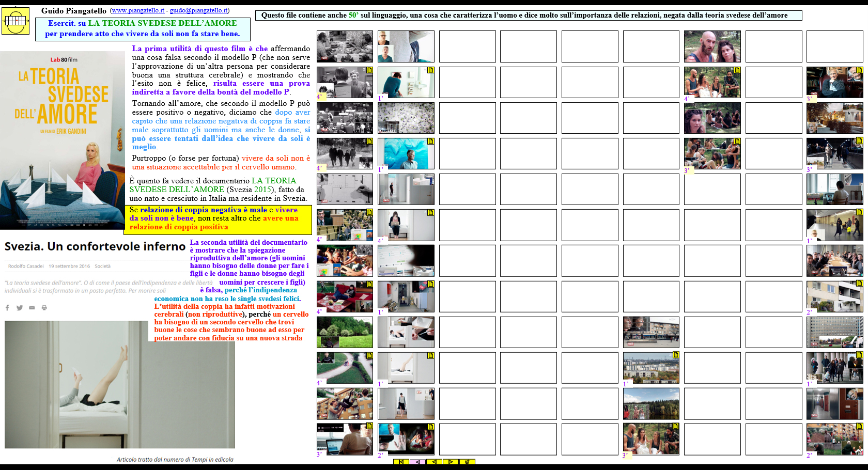The image size is (868, 470).
Task: Click the Svezia. Un confortevole inferno headline
Action: pos(95,247)
